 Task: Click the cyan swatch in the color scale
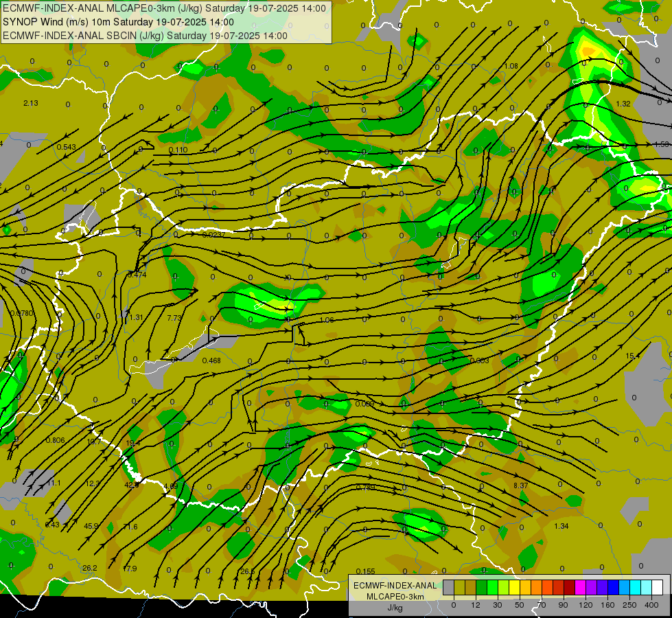635,588
